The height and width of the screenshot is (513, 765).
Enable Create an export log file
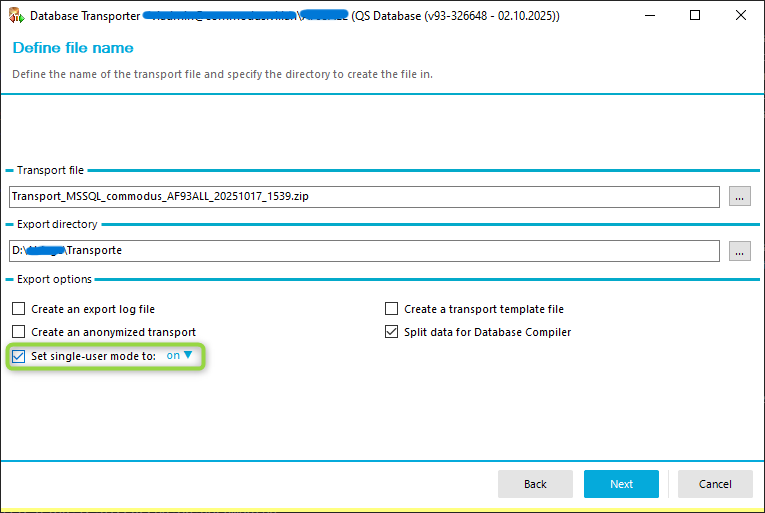[x=18, y=310]
